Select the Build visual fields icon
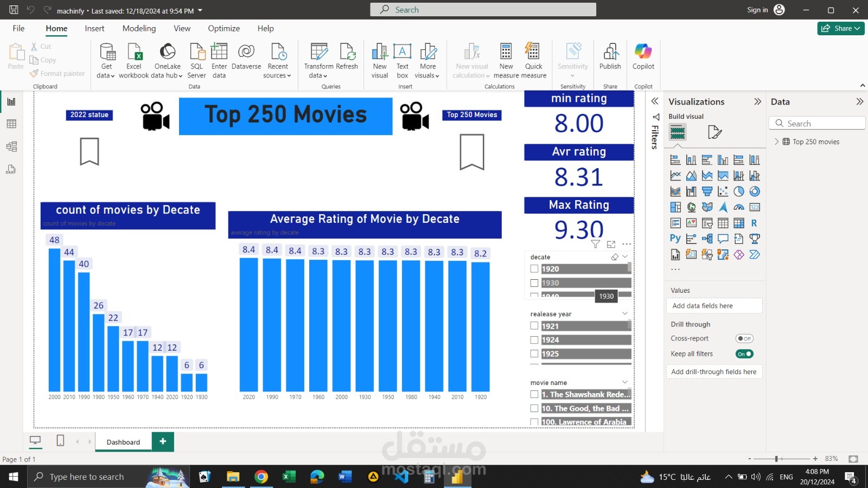This screenshot has width=868, height=488. click(x=678, y=132)
